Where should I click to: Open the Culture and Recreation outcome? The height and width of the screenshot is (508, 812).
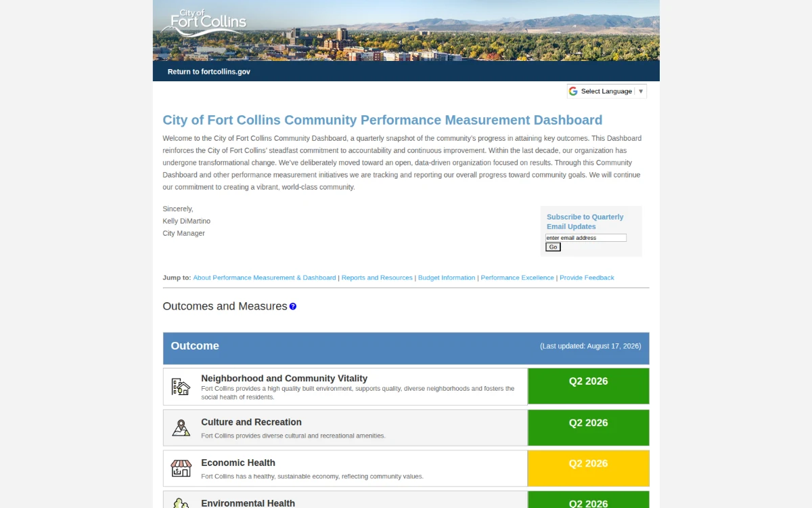point(251,422)
